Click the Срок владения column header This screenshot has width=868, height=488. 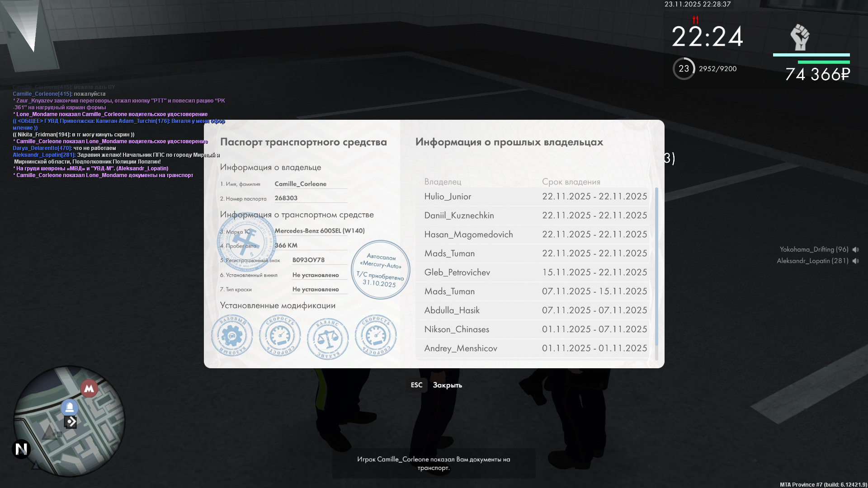pos(571,182)
